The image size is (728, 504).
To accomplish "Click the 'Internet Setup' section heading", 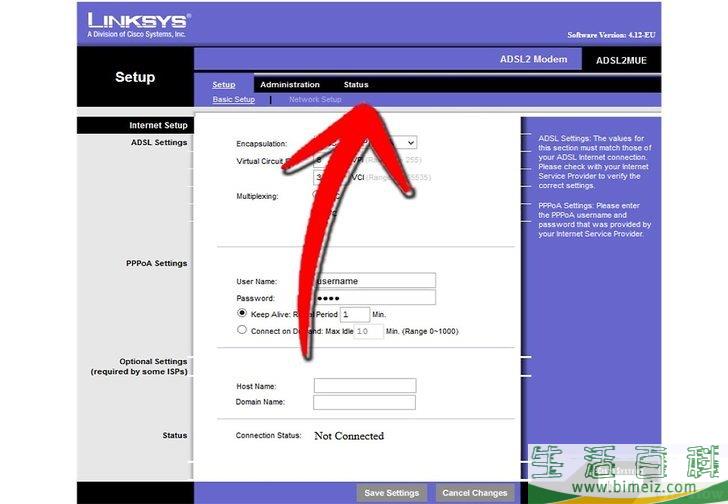I will click(158, 125).
